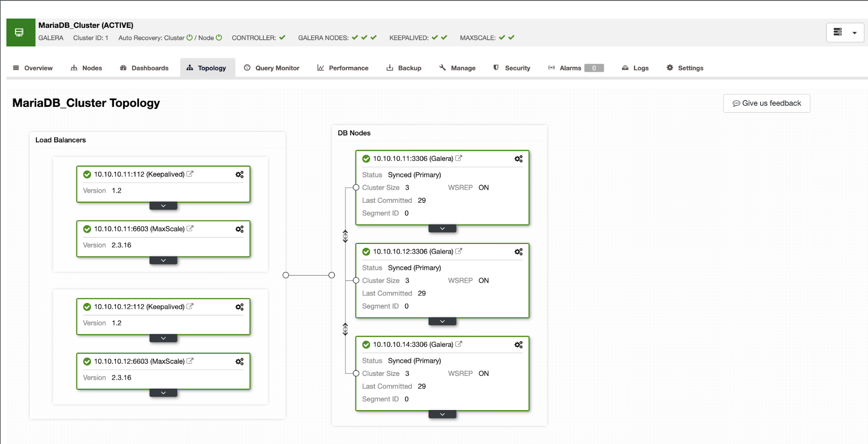This screenshot has height=444, width=868.
Task: Click the 10.10.10.12:112 (Keepalived) title
Action: (139, 307)
